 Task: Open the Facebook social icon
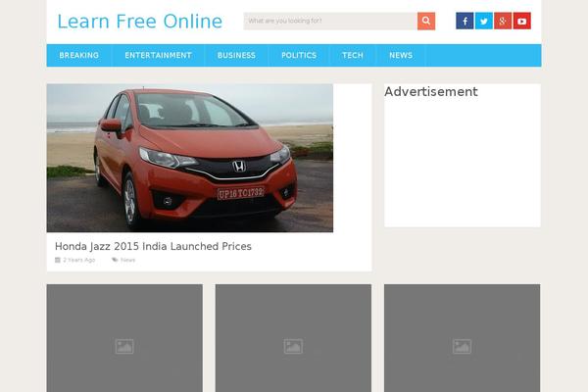[x=465, y=21]
